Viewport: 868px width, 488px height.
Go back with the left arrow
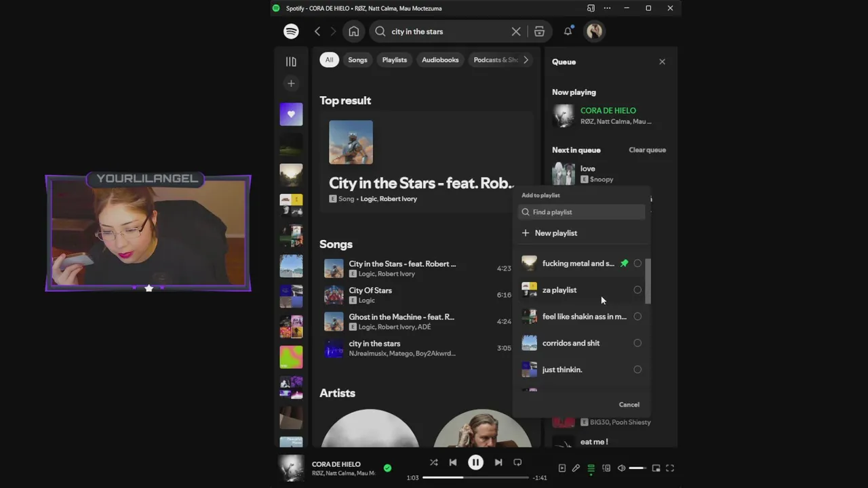point(317,31)
